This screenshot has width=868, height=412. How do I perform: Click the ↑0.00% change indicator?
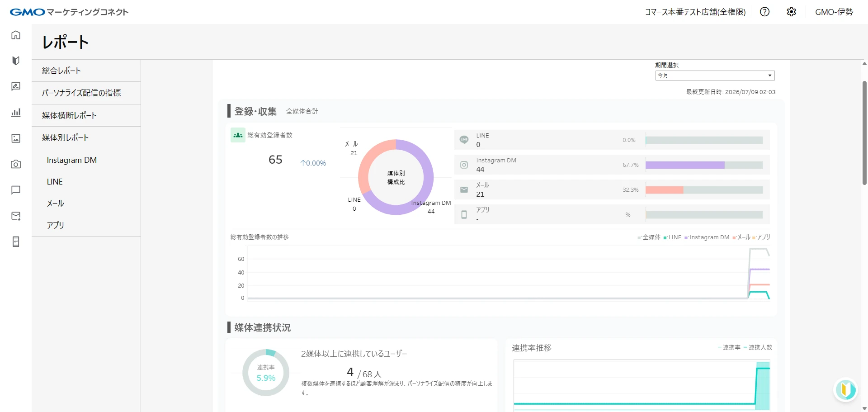(x=313, y=163)
